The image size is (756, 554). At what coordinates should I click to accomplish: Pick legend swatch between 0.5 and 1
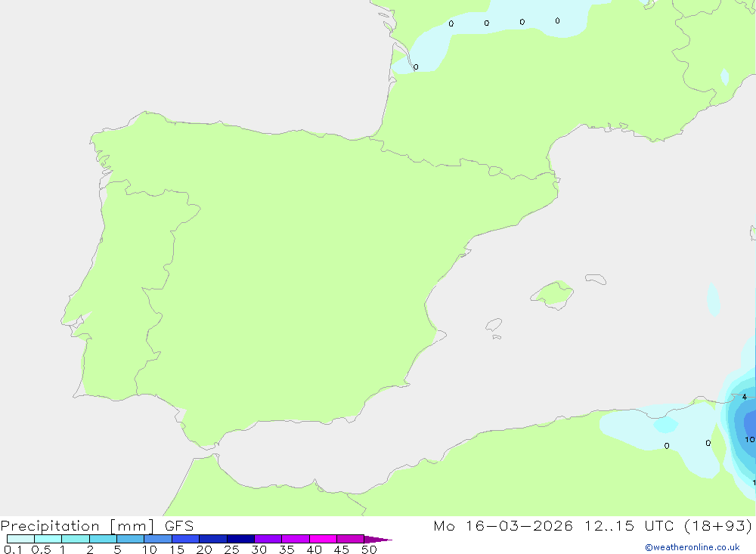48,539
